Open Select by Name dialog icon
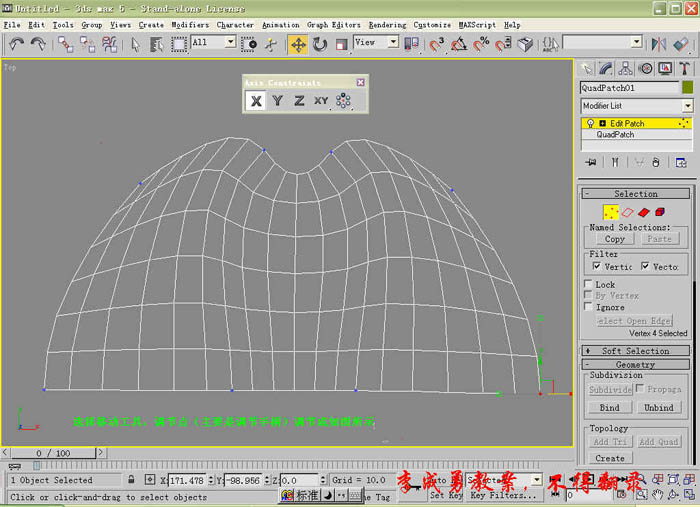The width and height of the screenshot is (700, 507). pyautogui.click(x=157, y=44)
